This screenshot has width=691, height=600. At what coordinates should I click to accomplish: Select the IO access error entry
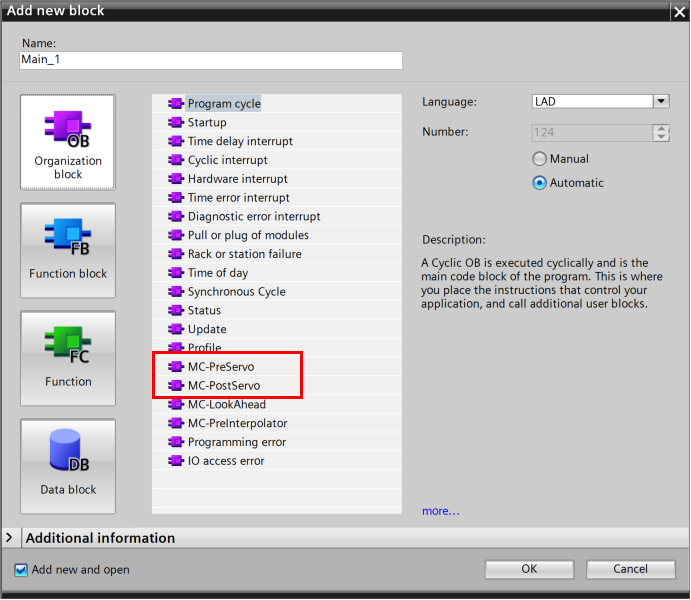tap(277, 461)
